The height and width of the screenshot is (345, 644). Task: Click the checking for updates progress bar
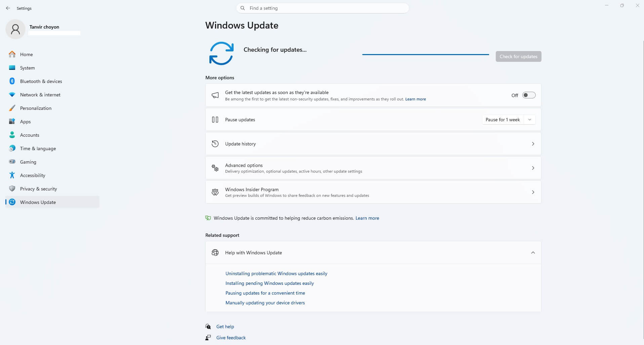426,54
